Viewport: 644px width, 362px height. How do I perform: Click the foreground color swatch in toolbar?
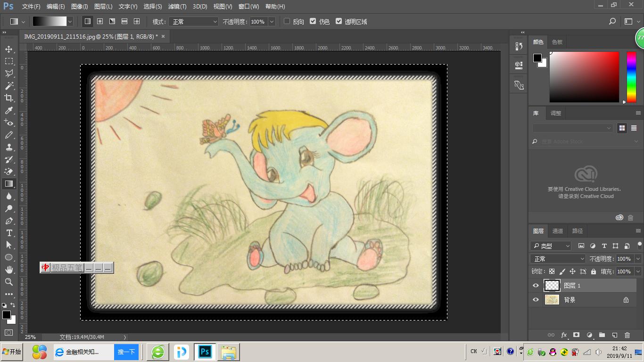(x=6, y=315)
